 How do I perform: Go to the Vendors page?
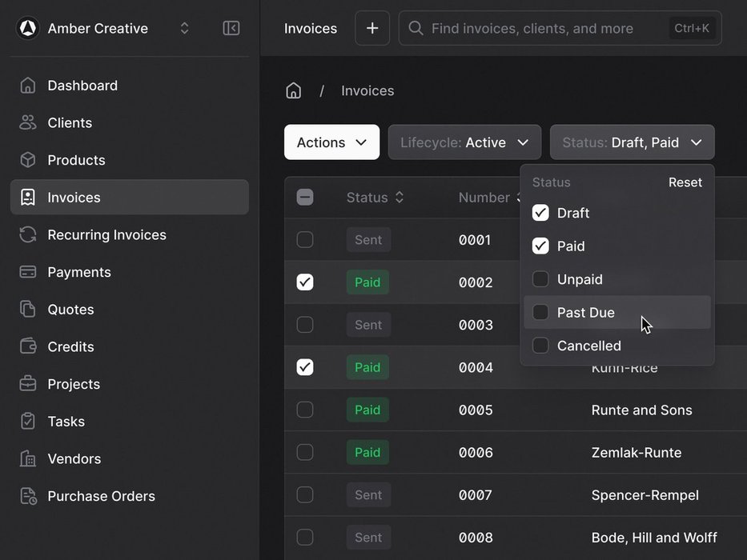pyautogui.click(x=130, y=458)
